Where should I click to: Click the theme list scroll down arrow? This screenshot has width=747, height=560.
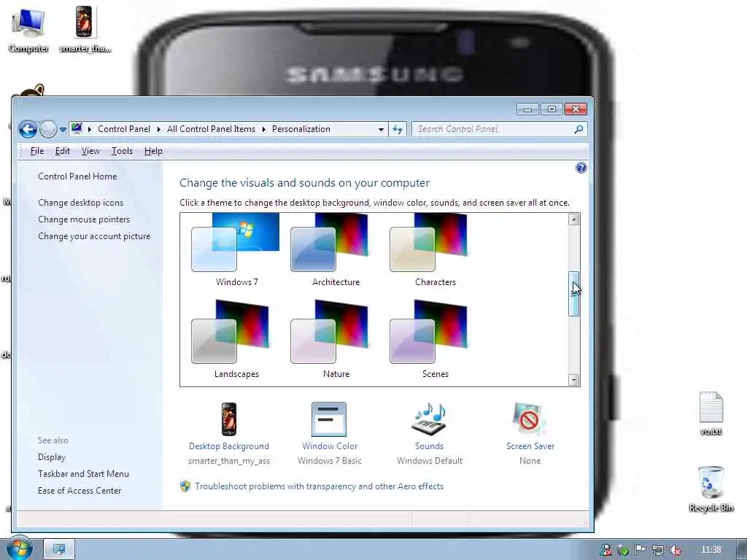click(x=574, y=379)
